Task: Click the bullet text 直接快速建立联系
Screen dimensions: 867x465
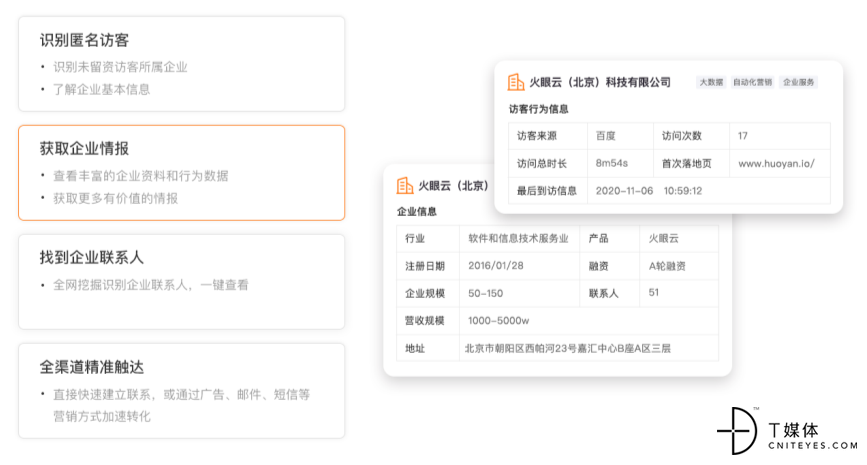Action: 102,394
